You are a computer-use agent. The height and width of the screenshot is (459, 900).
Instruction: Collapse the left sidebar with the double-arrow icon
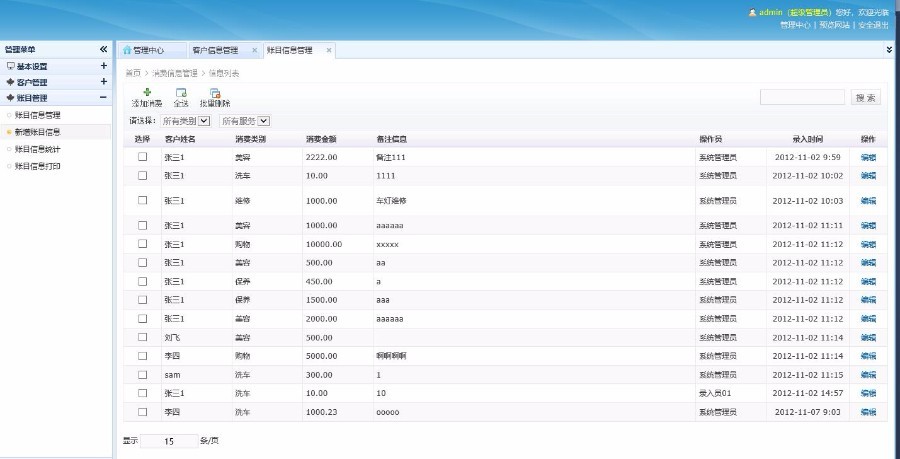click(x=103, y=49)
